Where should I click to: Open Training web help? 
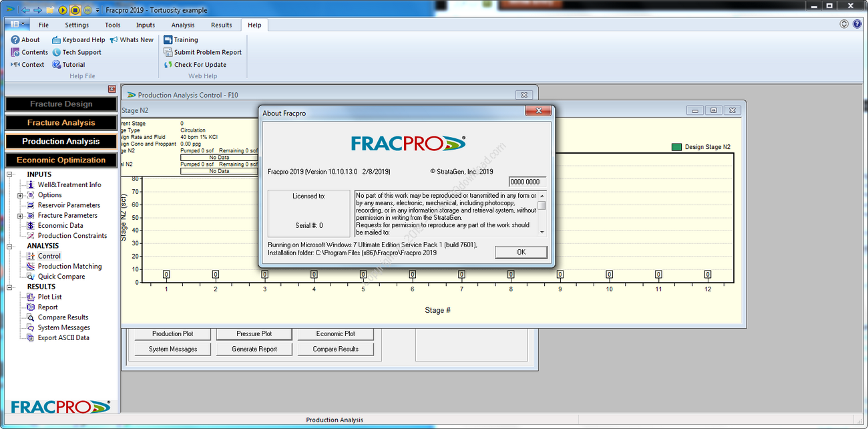[181, 39]
